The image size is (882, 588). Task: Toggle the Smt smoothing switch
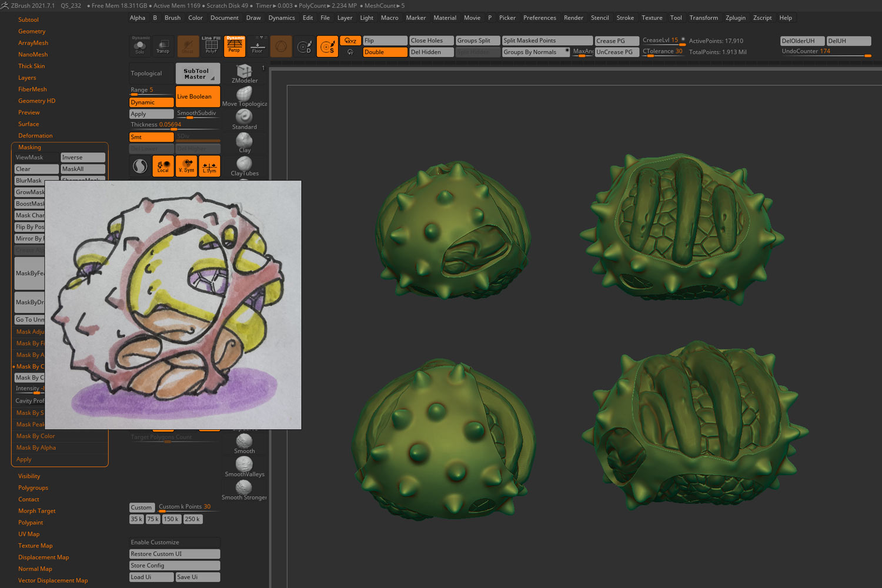click(152, 137)
